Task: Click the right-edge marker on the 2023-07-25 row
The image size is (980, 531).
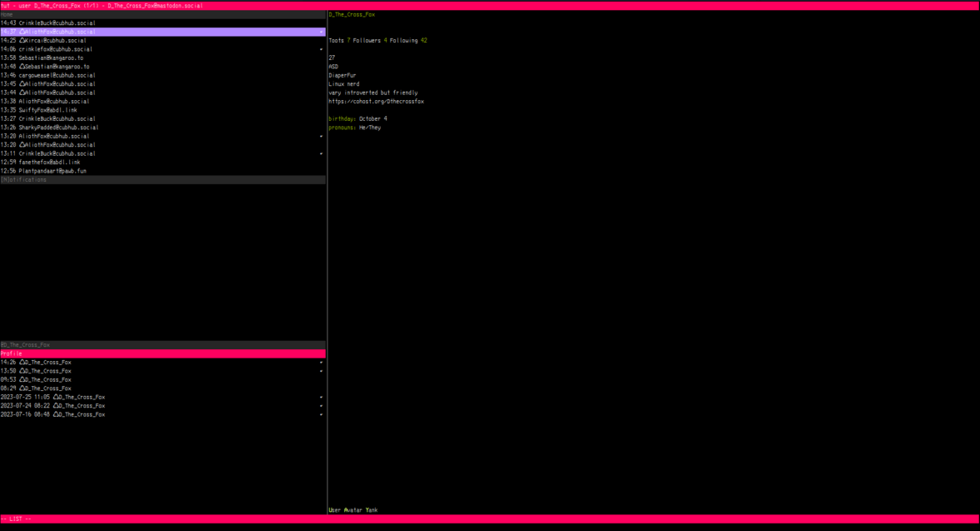Action: (322, 397)
